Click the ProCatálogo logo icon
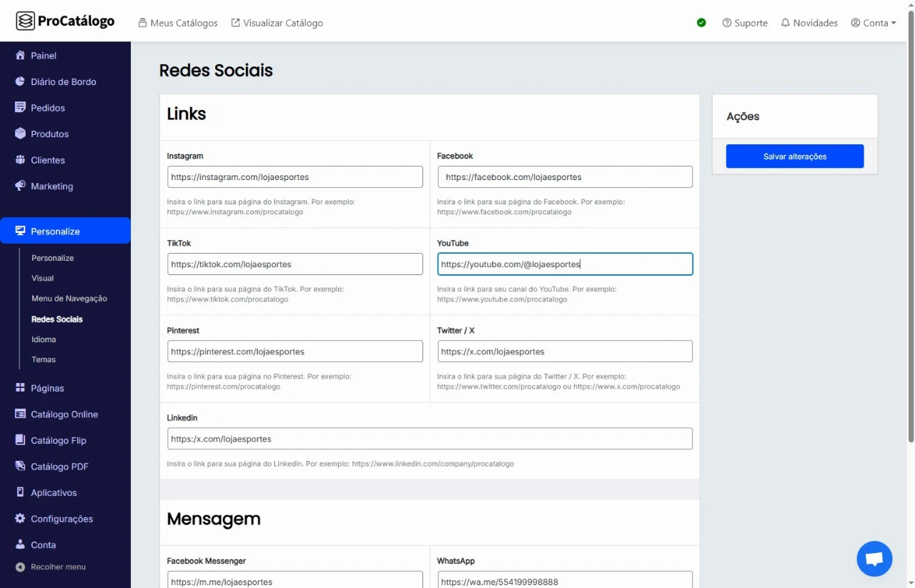This screenshot has width=915, height=588. pyautogui.click(x=25, y=21)
